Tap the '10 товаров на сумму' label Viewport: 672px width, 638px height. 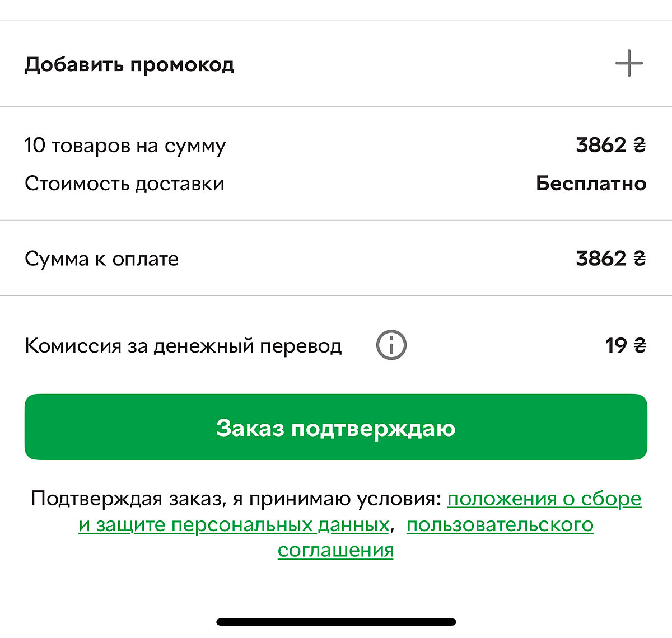coord(125,146)
